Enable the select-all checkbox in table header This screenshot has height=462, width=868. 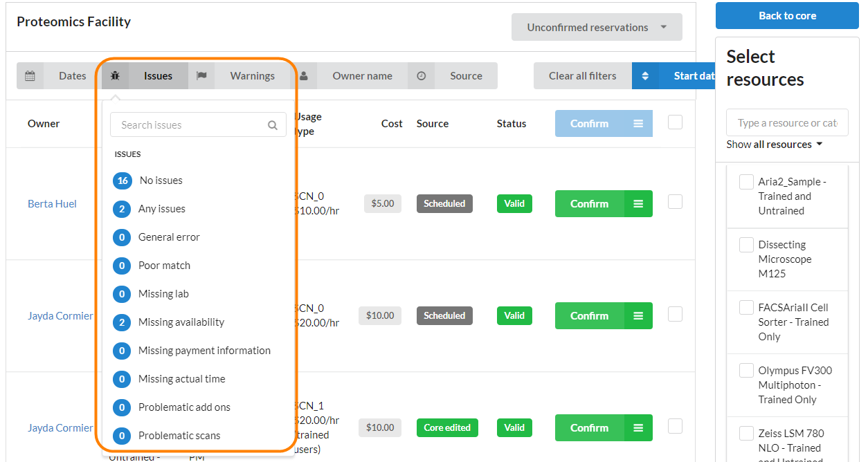675,122
